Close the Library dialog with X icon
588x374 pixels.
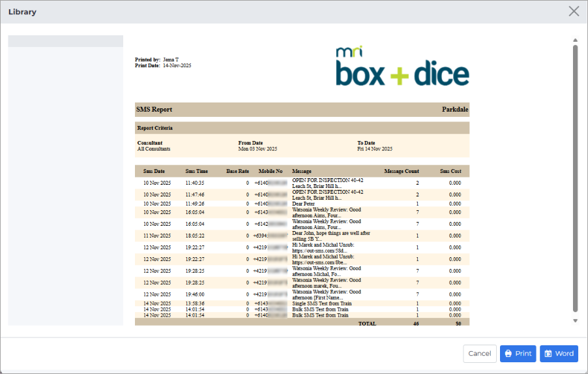coord(574,11)
